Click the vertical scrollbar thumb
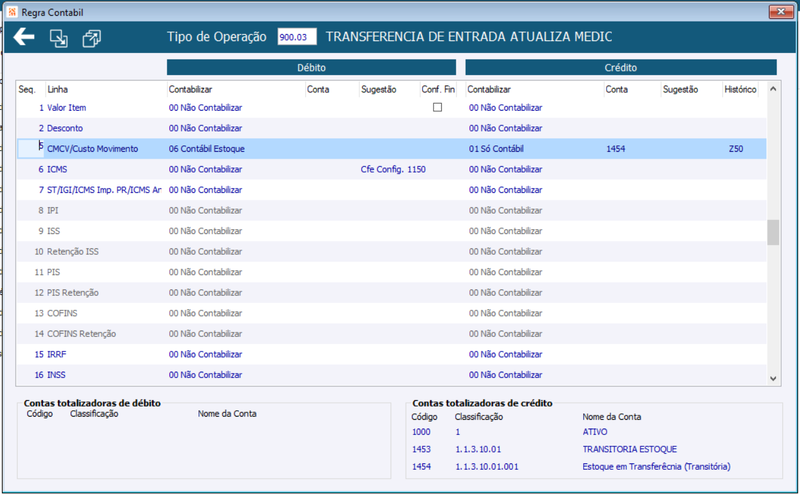Image resolution: width=800 pixels, height=495 pixels. click(x=773, y=232)
